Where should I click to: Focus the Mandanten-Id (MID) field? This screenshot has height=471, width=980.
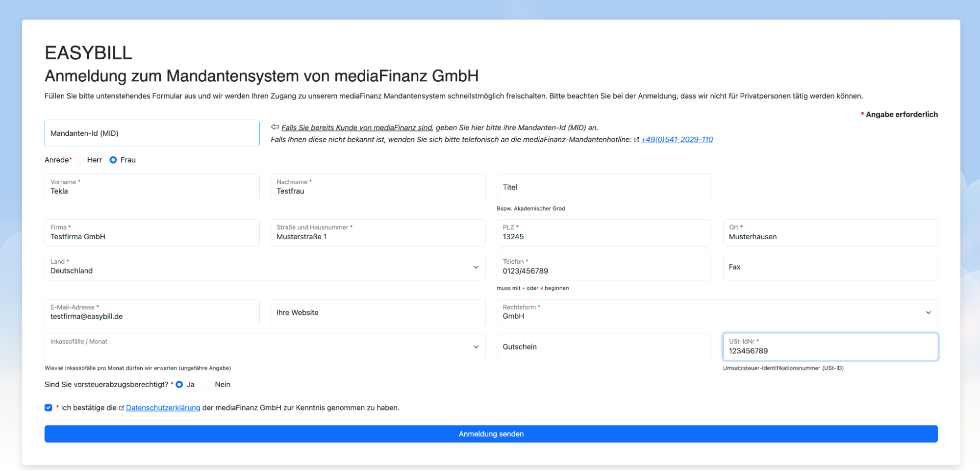click(x=152, y=133)
